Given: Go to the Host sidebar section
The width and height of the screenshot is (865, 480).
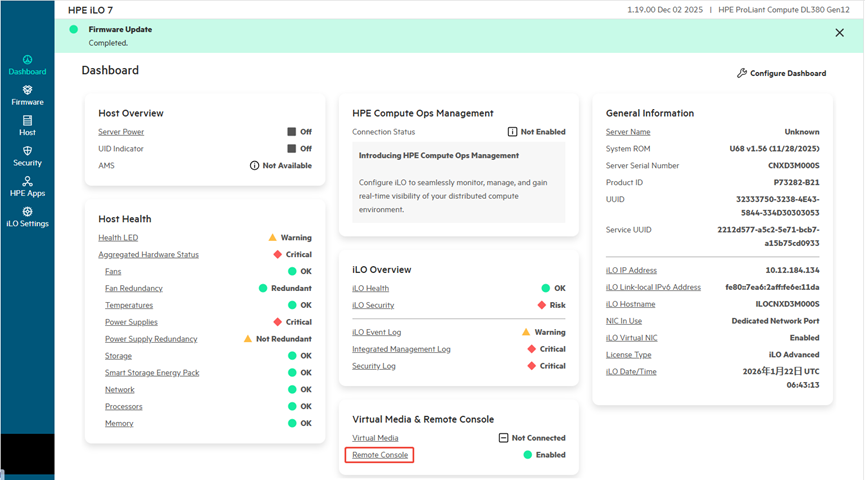Looking at the screenshot, I should (x=27, y=121).
